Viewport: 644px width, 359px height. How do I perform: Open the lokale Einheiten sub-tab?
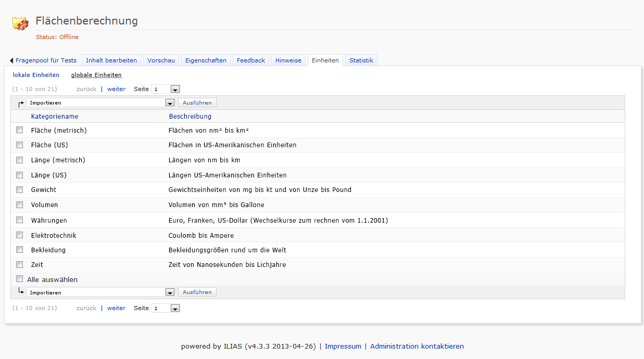[x=36, y=75]
